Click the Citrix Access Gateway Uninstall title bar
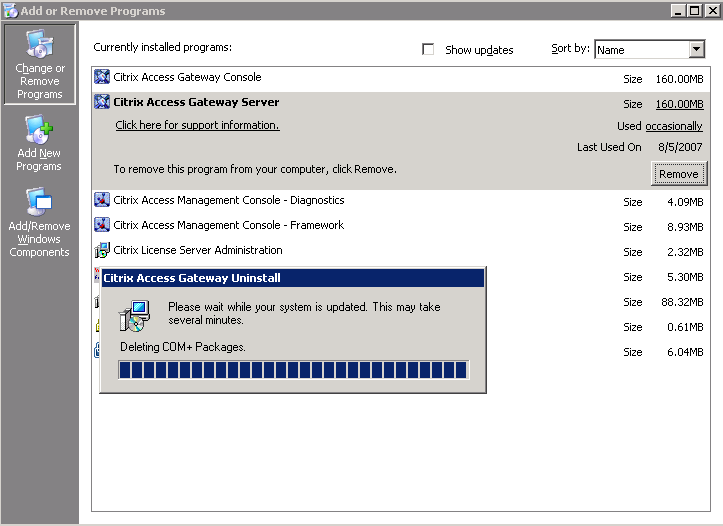 pyautogui.click(x=293, y=278)
